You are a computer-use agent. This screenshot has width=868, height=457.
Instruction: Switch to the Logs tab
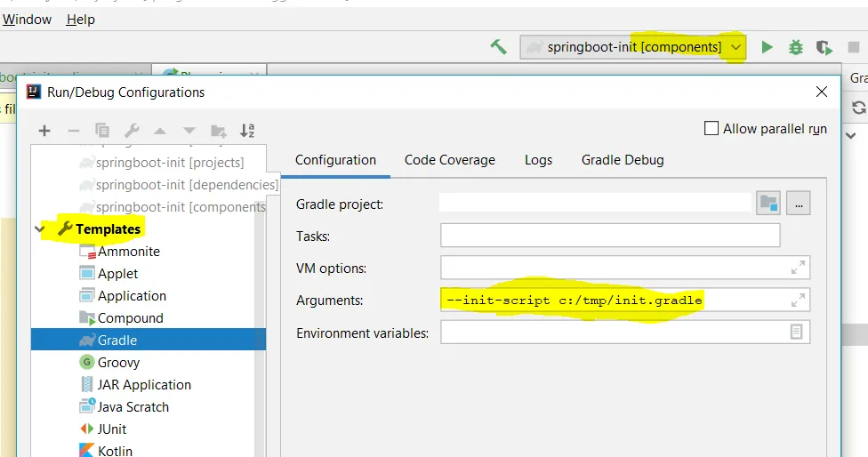pyautogui.click(x=538, y=160)
